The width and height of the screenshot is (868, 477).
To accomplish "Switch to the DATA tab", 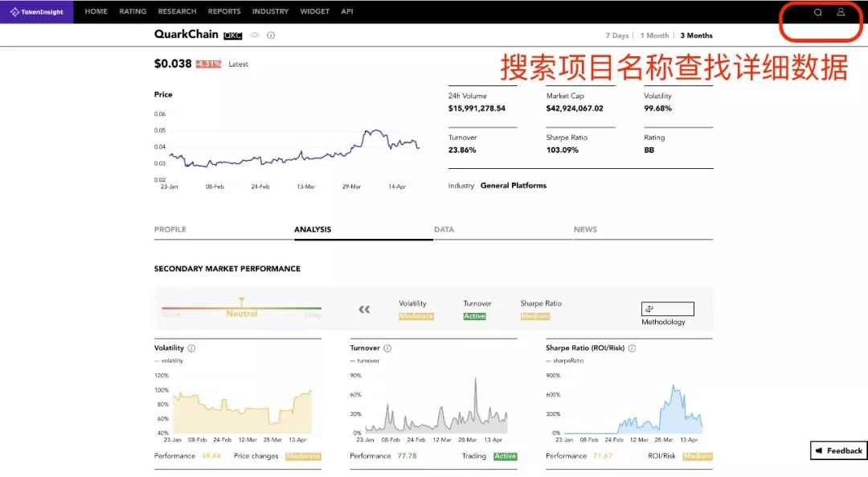I will [444, 229].
